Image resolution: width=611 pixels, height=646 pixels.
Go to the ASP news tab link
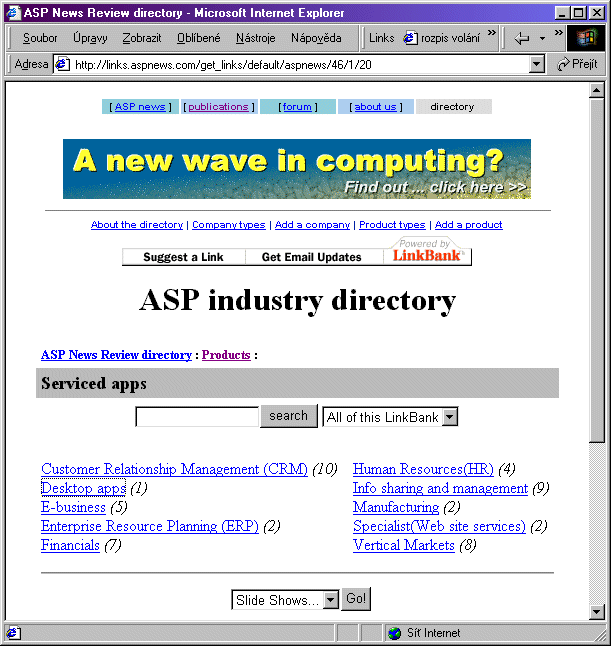click(140, 107)
